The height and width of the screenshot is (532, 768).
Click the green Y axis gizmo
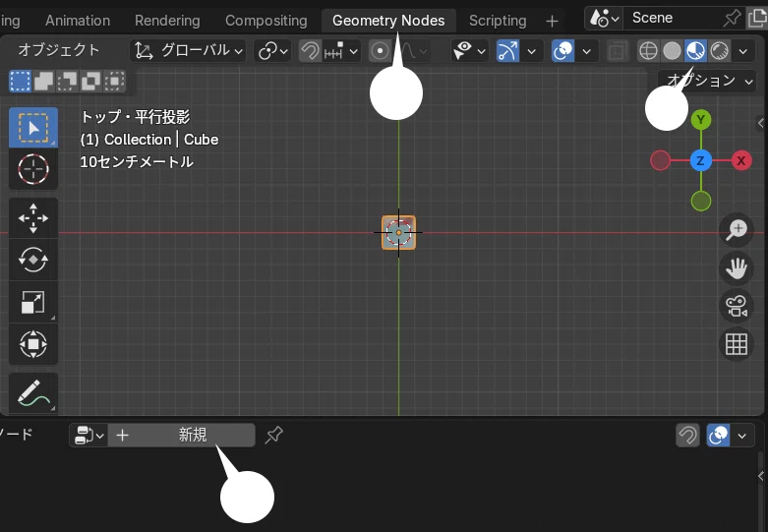coord(701,120)
